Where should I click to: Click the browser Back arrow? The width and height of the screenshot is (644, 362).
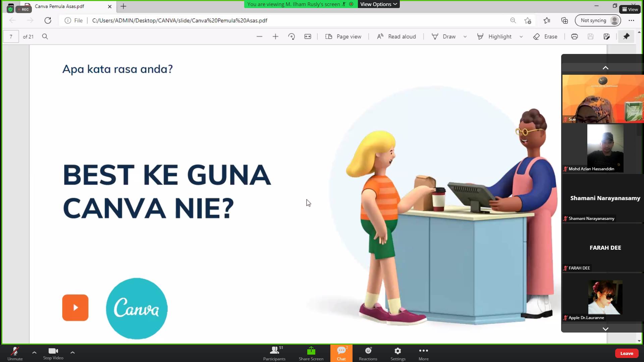pyautogui.click(x=12, y=20)
